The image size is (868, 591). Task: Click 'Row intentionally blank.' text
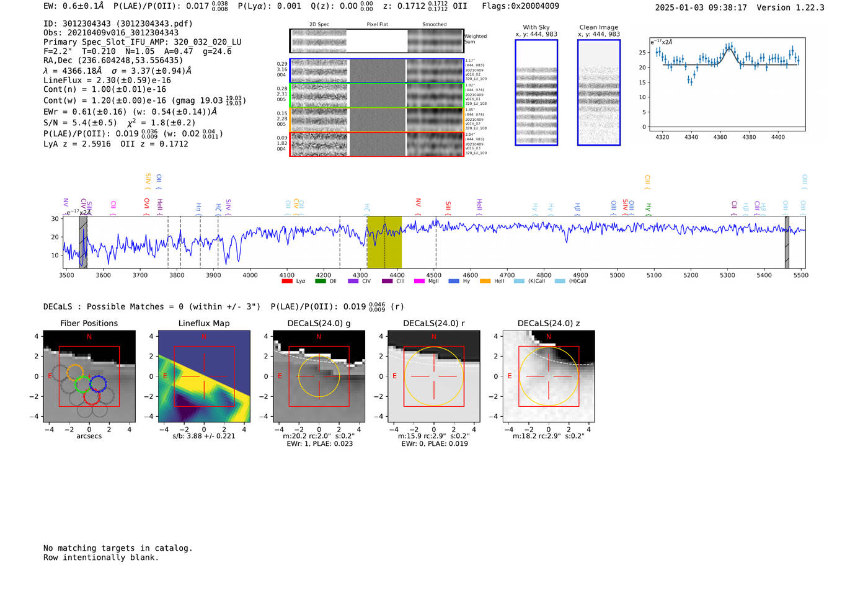pos(101,558)
